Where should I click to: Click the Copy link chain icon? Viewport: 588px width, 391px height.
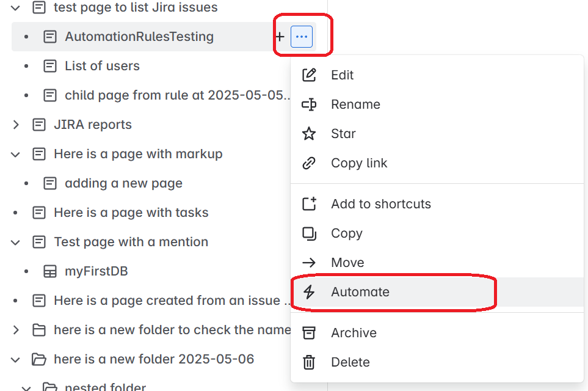[310, 163]
